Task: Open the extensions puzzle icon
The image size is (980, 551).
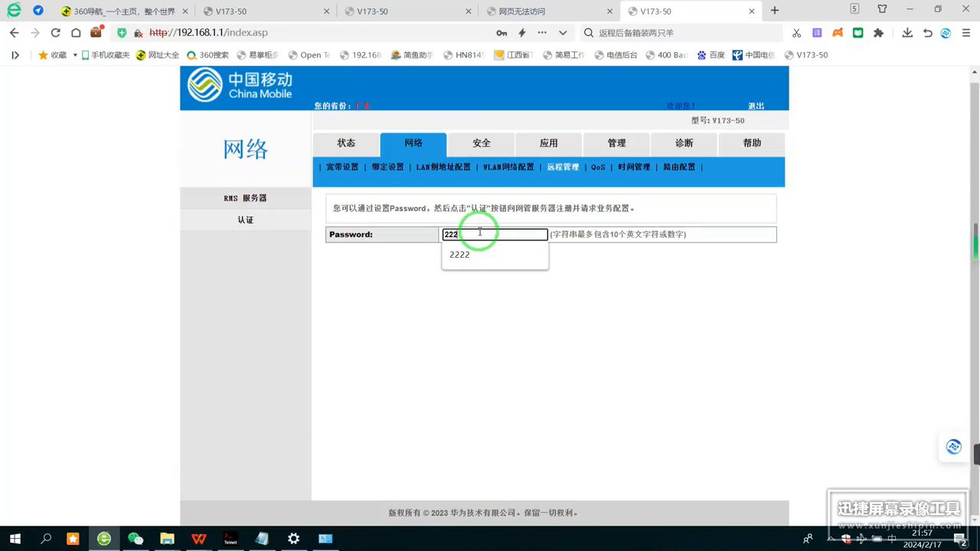Action: point(878,33)
